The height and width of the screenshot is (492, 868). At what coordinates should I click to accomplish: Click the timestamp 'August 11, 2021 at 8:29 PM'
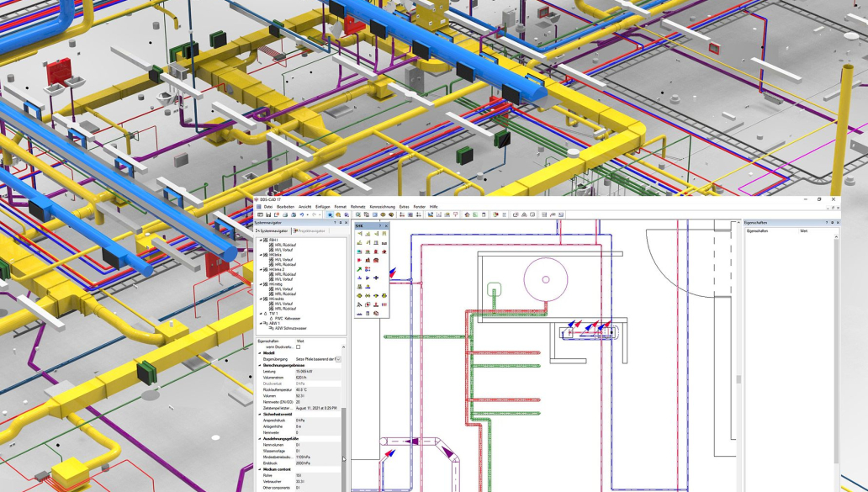pyautogui.click(x=316, y=408)
